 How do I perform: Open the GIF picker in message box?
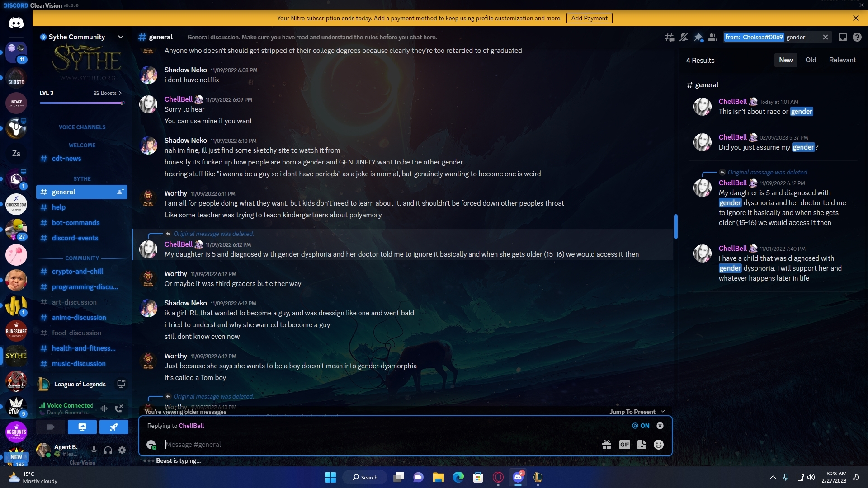624,445
